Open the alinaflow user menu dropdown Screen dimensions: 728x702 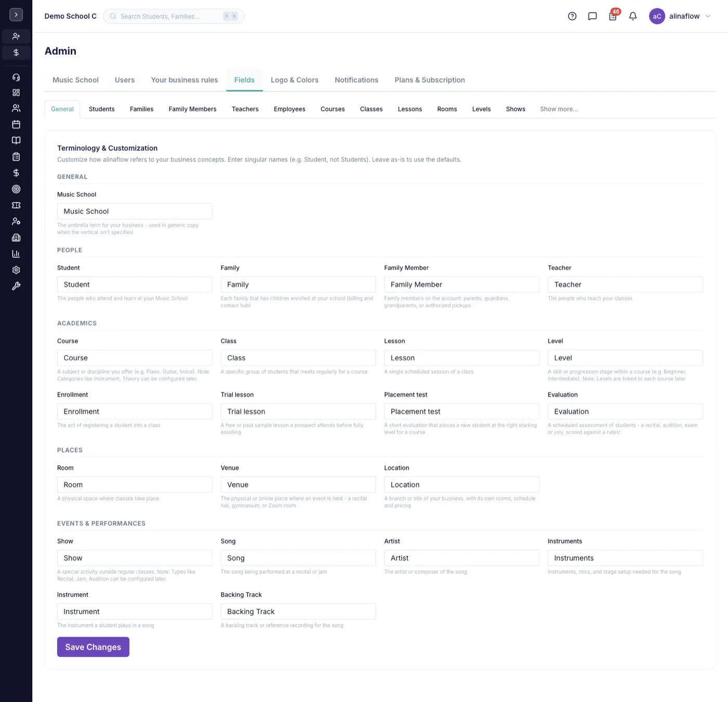point(680,16)
